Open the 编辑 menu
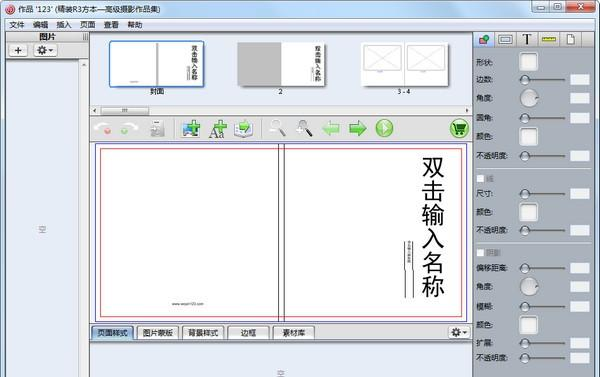This screenshot has height=377, width=600. (40, 25)
